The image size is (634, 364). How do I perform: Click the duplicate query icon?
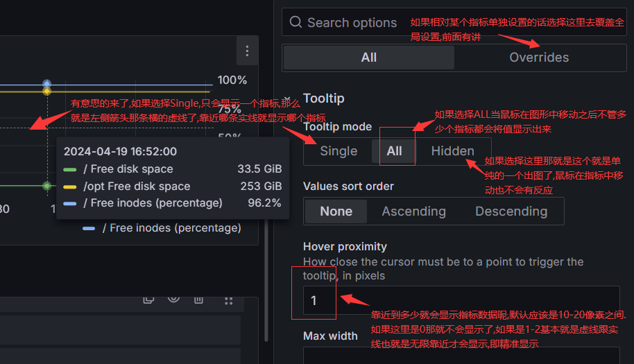pos(148,299)
